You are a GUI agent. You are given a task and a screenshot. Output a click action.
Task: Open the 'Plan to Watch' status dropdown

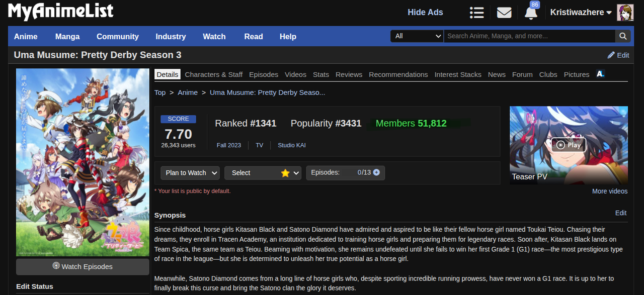(x=190, y=173)
